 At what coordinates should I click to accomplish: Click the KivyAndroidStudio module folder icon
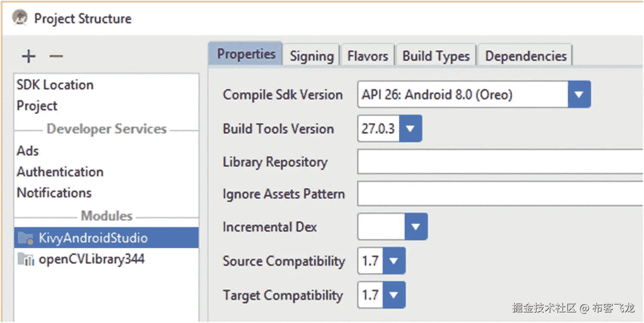tap(26, 238)
